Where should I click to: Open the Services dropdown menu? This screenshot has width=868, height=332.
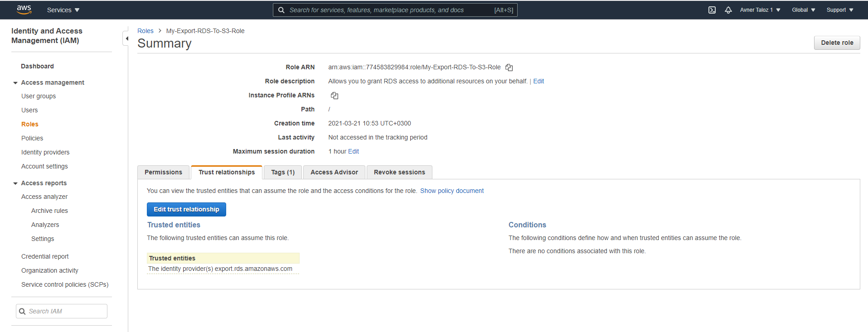point(63,10)
